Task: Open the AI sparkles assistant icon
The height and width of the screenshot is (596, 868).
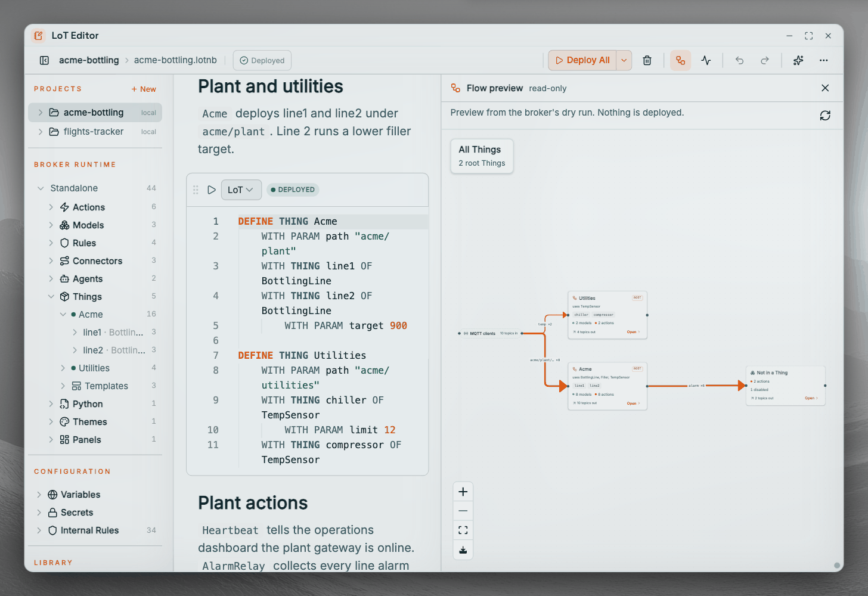Action: (x=798, y=60)
